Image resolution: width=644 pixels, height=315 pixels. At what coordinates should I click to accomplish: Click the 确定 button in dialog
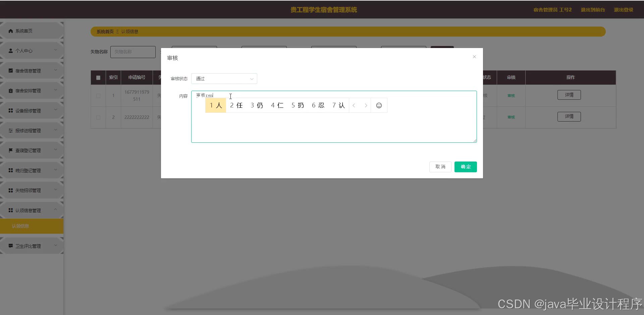tap(466, 167)
